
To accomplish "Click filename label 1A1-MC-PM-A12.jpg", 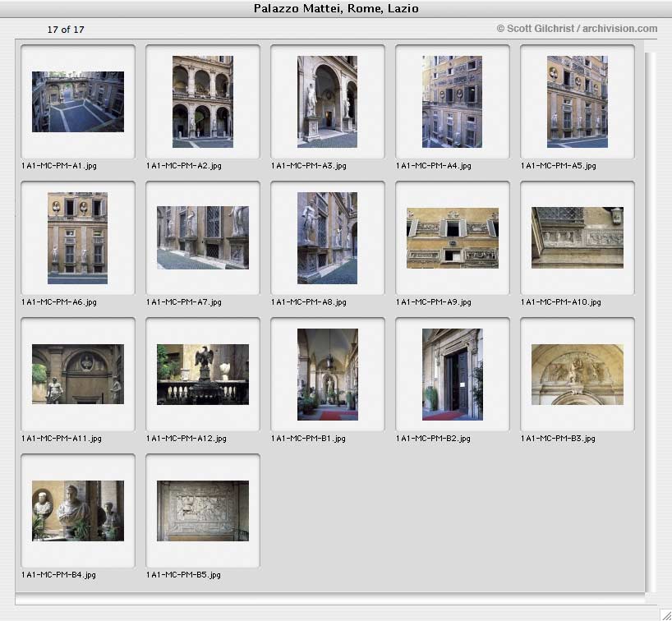I will coord(186,439).
